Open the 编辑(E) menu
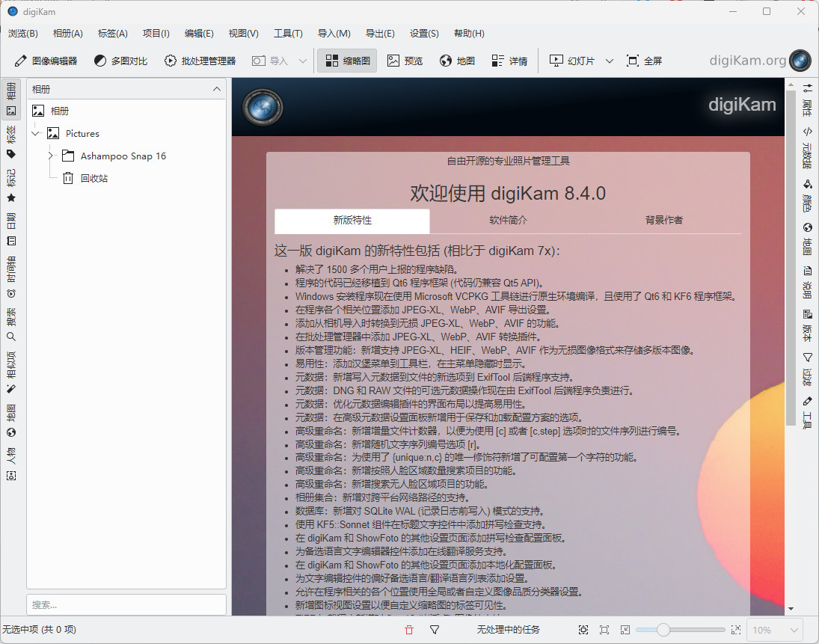Screen dimensions: 819x644 click(x=199, y=34)
